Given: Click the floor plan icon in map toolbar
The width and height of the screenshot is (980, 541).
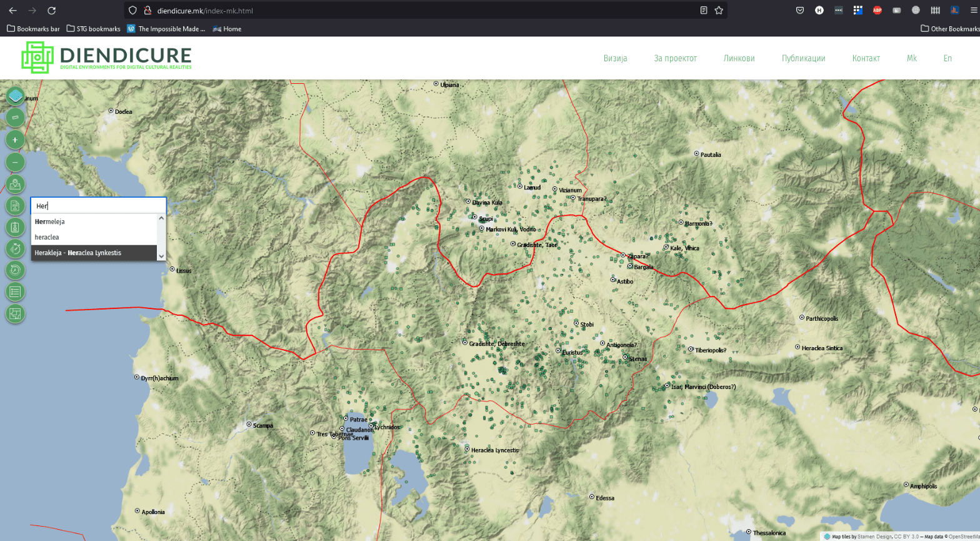Looking at the screenshot, I should (x=15, y=313).
